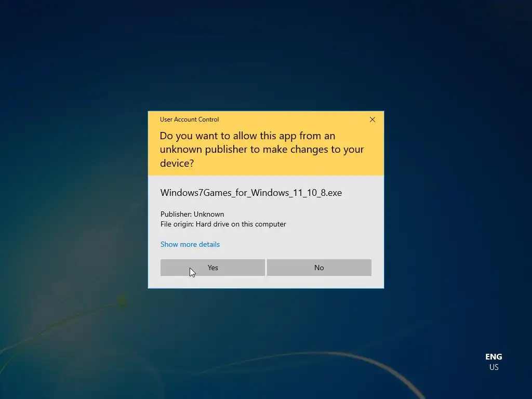Viewport: 532px width, 399px height.
Task: Click the 'Do you want to allow' prompt heading
Action: pos(262,149)
